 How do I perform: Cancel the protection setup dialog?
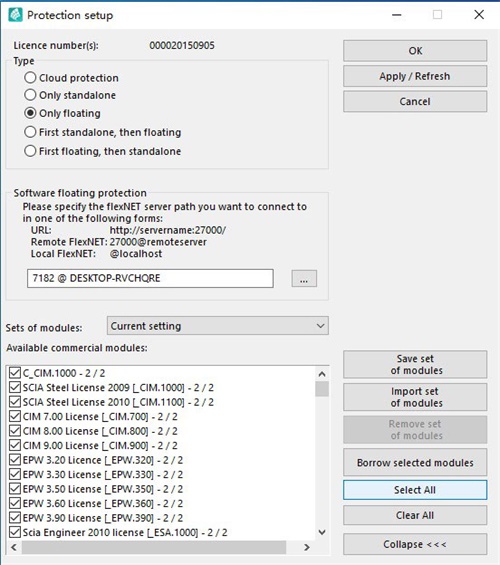[415, 101]
